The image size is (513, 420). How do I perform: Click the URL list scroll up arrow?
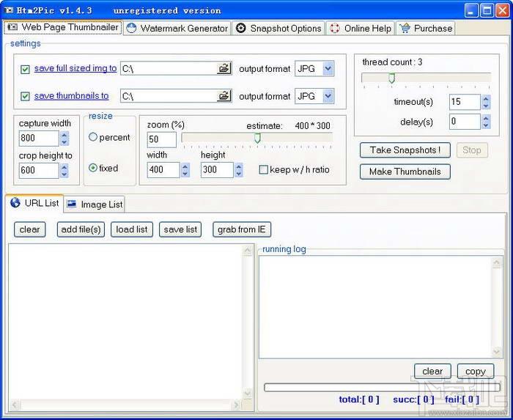point(248,251)
